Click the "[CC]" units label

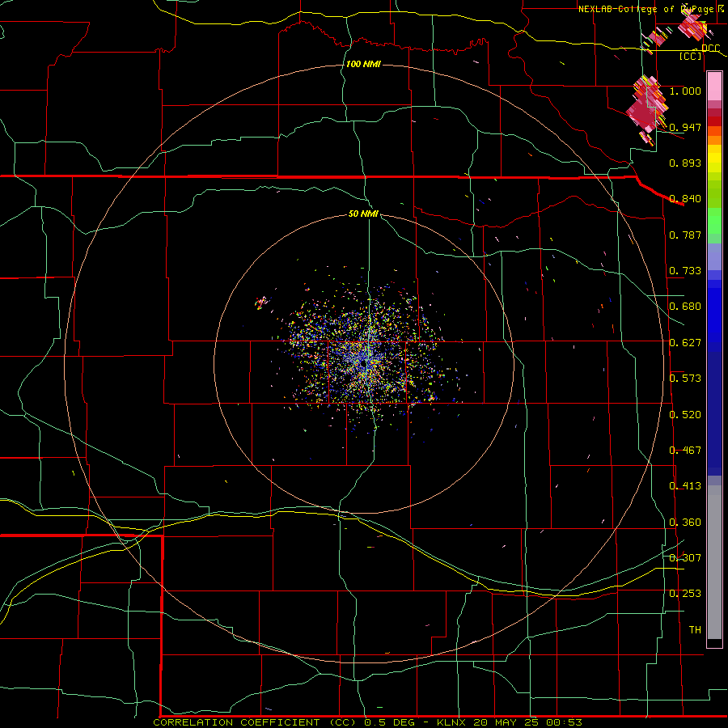point(691,56)
